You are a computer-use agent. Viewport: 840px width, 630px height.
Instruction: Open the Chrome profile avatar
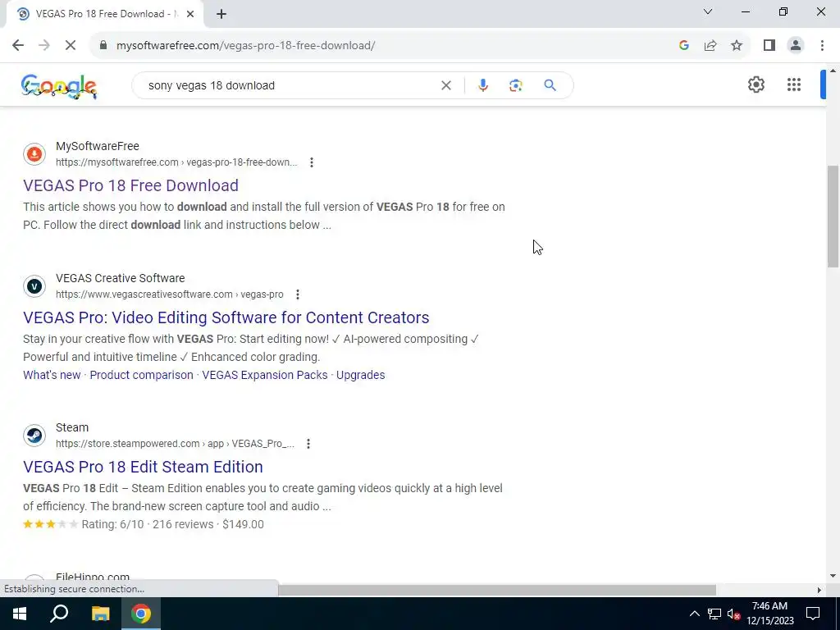(796, 46)
